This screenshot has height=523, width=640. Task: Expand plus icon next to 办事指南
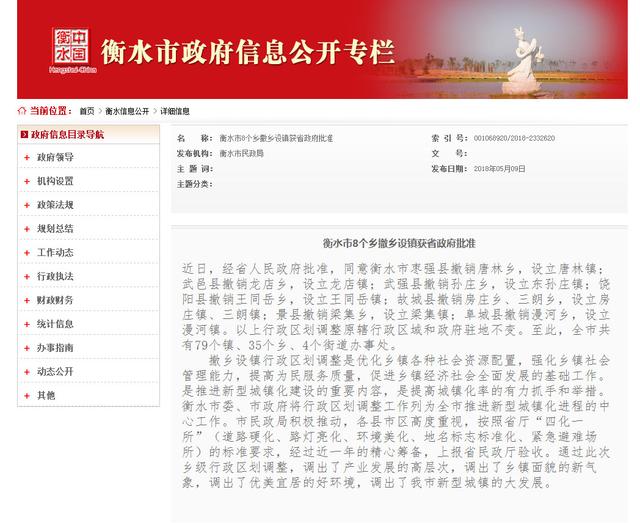pos(27,348)
